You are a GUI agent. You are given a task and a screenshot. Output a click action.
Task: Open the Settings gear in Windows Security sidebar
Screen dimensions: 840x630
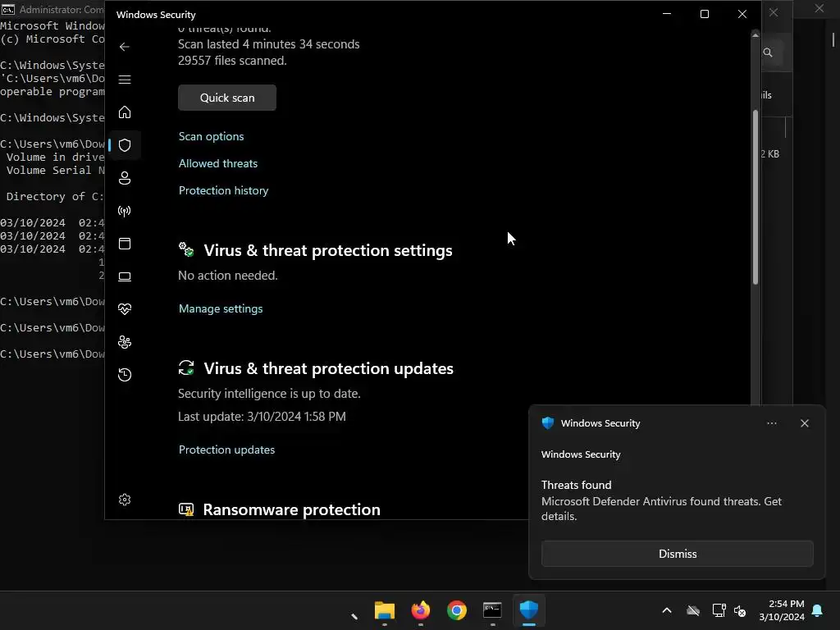[125, 500]
